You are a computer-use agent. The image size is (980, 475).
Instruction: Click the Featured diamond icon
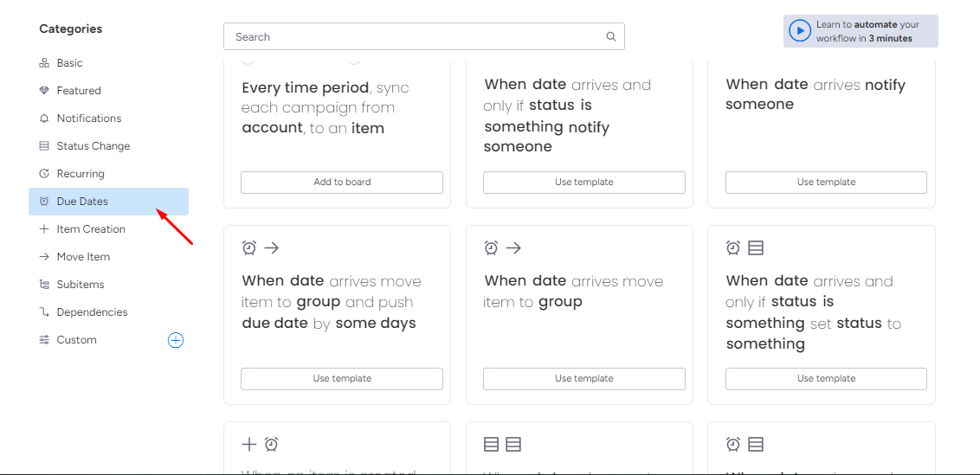[x=44, y=91]
